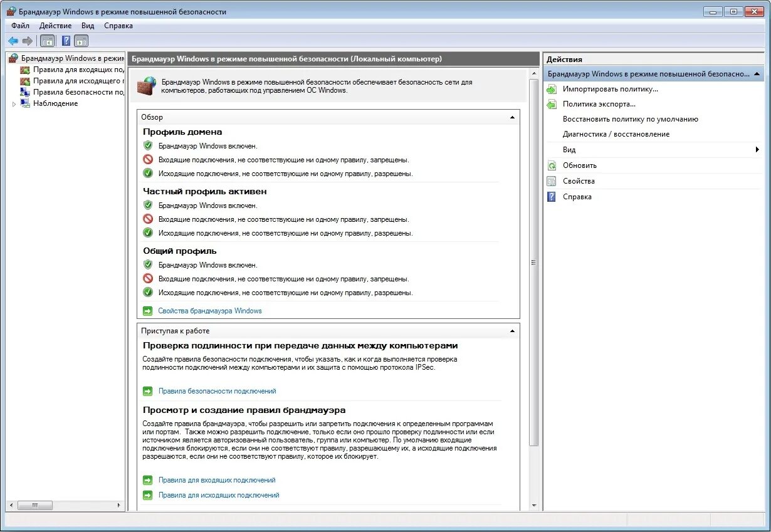Image resolution: width=771 pixels, height=532 pixels.
Task: Click the center pane vertical scrollbar thumb
Action: tap(534, 263)
